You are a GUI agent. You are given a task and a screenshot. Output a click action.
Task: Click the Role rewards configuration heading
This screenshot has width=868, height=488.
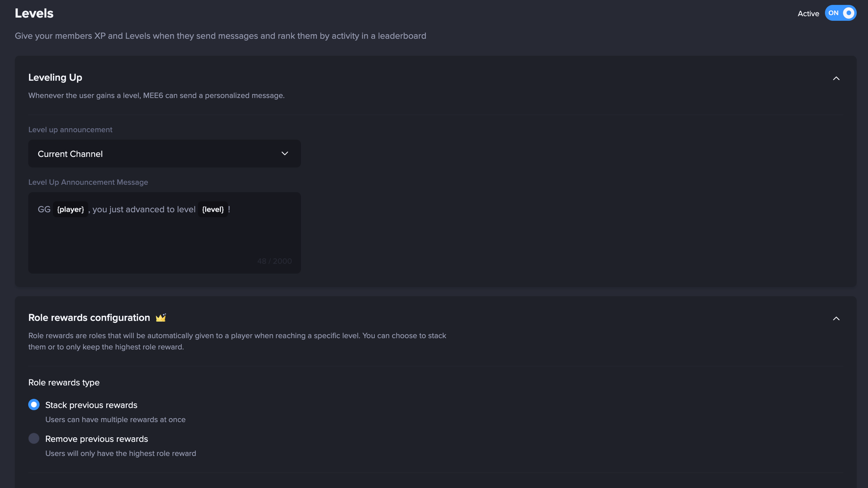(89, 318)
